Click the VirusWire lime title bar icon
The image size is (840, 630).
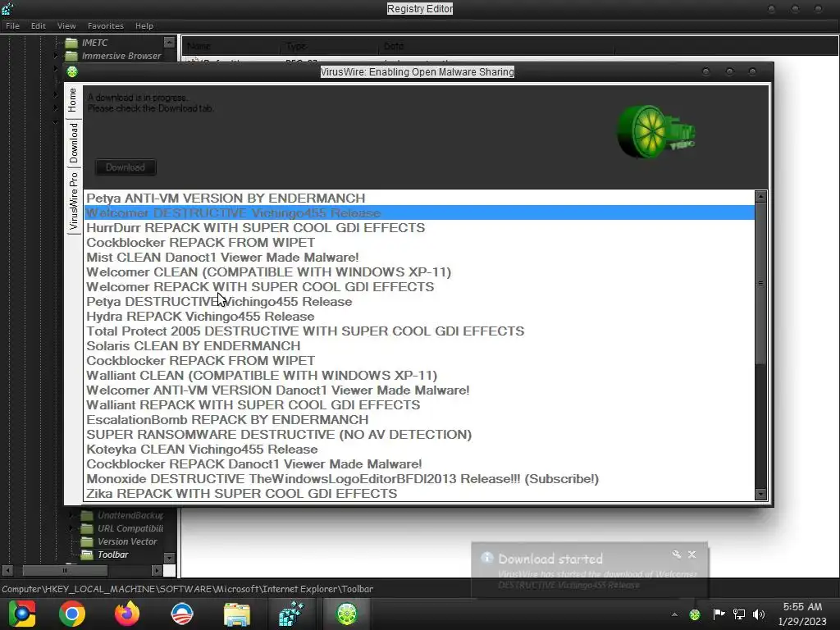(x=72, y=72)
